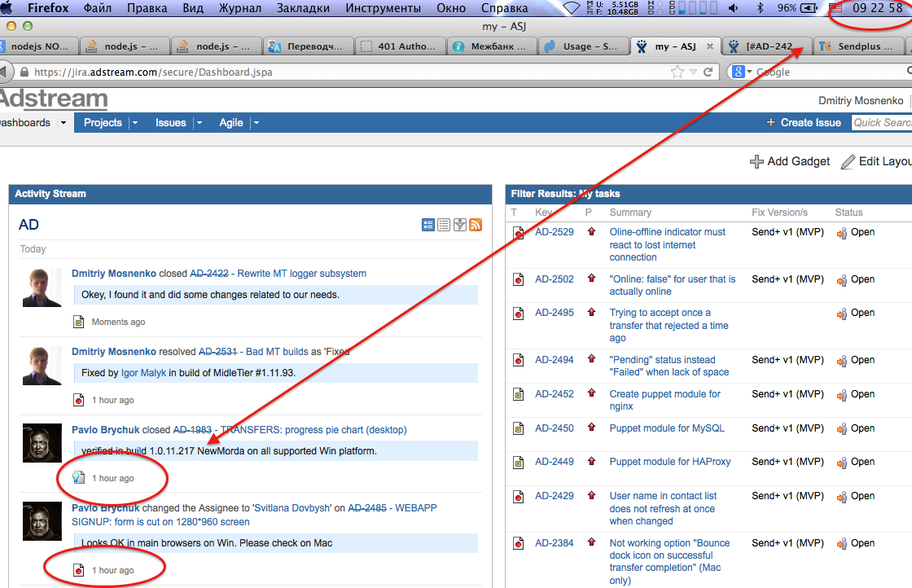Switch Activity Stream to full view icon

tap(428, 225)
